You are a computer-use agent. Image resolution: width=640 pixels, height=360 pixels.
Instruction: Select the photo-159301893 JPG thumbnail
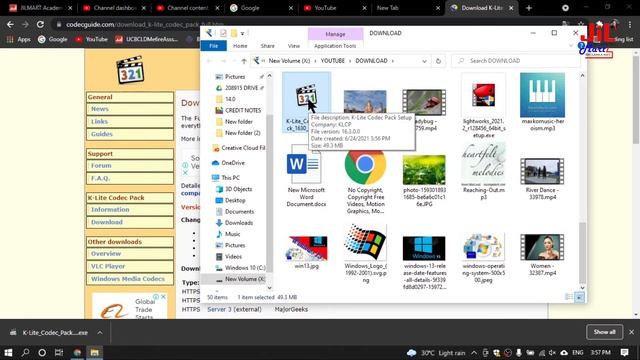(x=424, y=180)
